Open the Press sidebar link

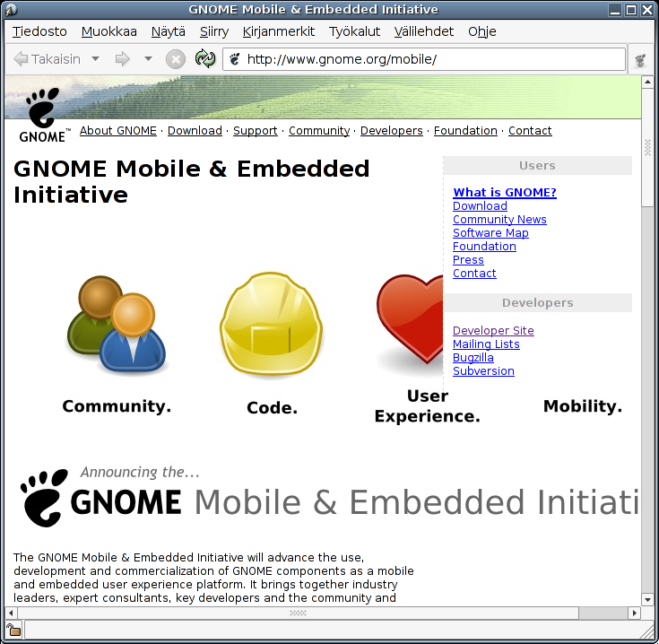pos(468,260)
